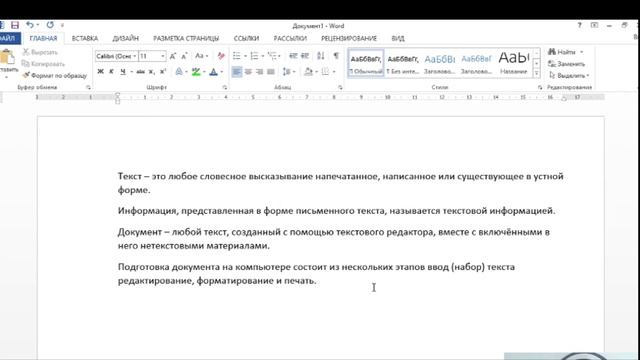Select the Название style
This screenshot has width=640, height=360.
(513, 63)
